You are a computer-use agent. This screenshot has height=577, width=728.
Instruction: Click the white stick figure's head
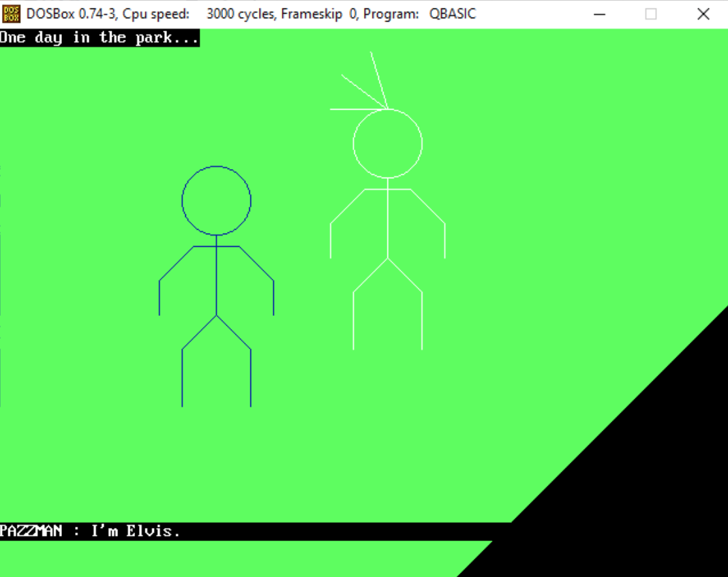[x=387, y=144]
